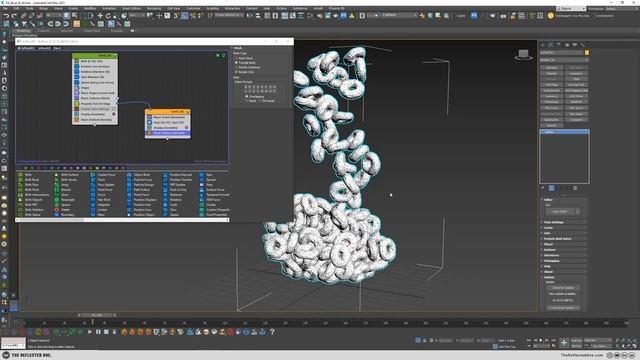Switch to the Freeform ribbon tab

[x=44, y=31]
